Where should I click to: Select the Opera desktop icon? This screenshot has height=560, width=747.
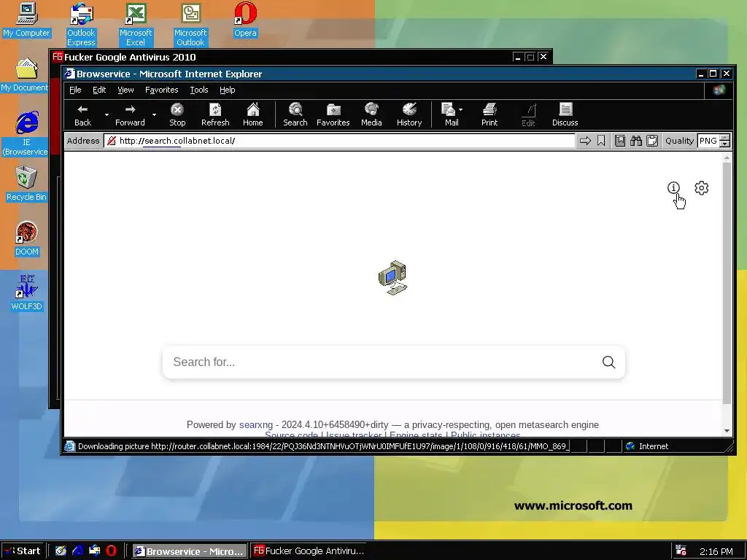(245, 20)
